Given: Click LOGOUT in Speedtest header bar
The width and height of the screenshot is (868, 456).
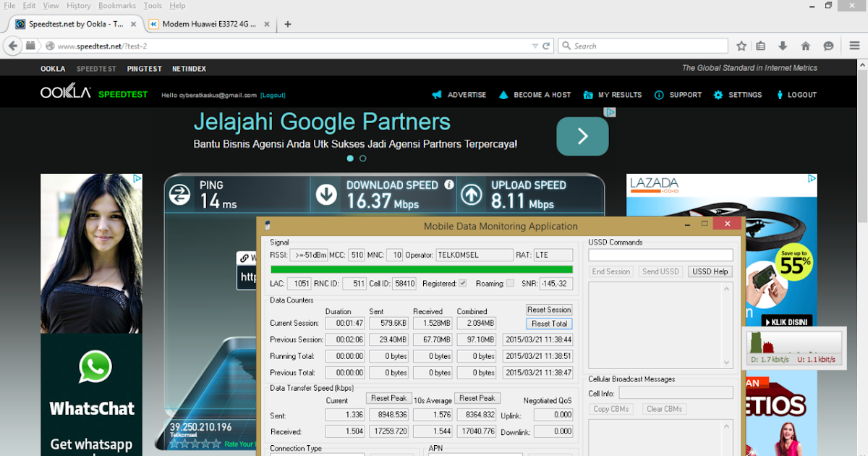Looking at the screenshot, I should click(796, 95).
